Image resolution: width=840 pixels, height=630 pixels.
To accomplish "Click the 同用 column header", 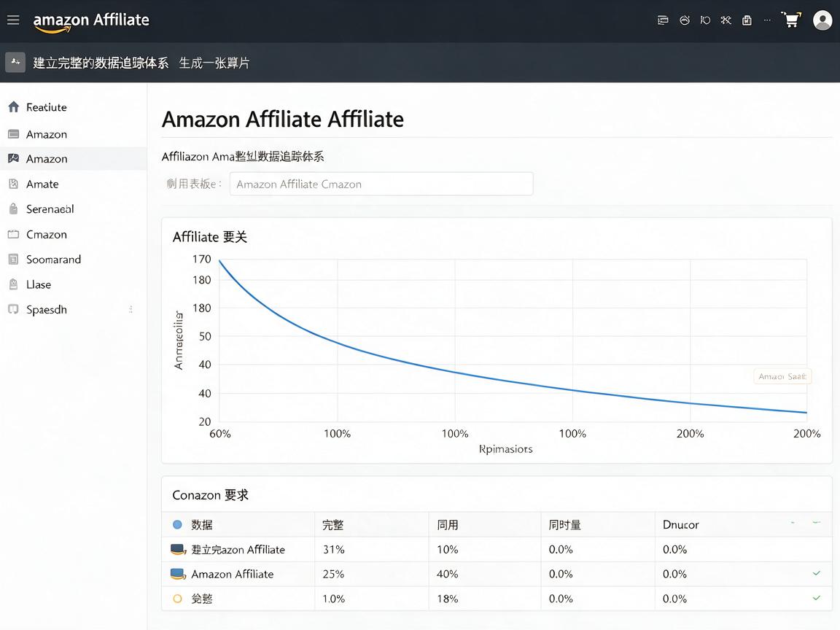I will point(447,525).
